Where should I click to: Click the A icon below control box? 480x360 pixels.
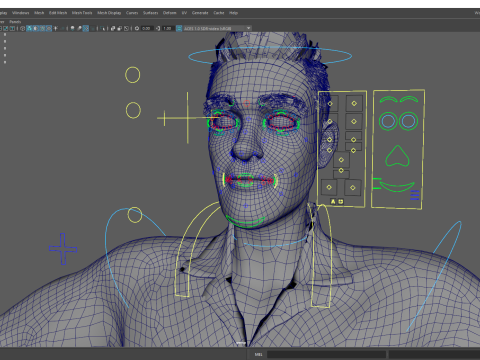tap(333, 201)
